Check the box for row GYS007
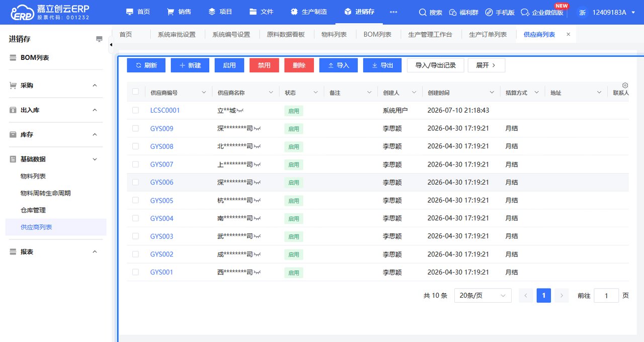The height and width of the screenshot is (342, 644). 135,164
